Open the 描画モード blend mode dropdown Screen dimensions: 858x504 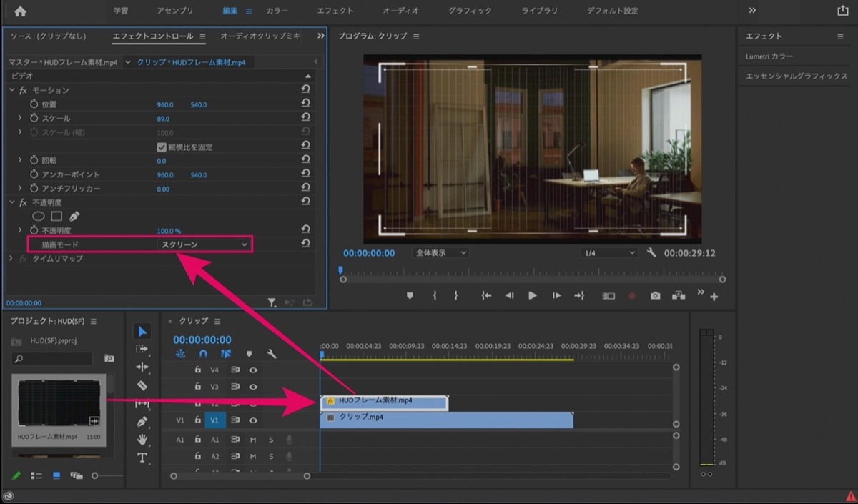[204, 244]
